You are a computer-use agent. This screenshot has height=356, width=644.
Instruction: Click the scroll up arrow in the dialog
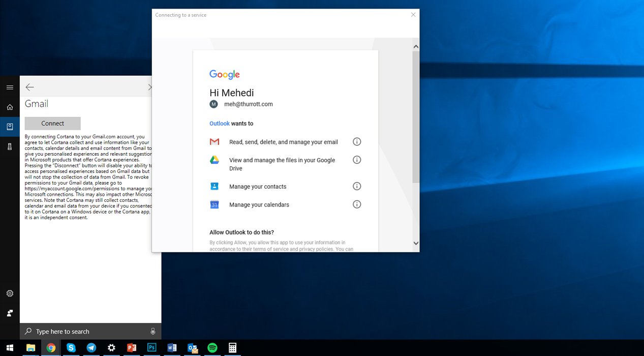click(416, 47)
